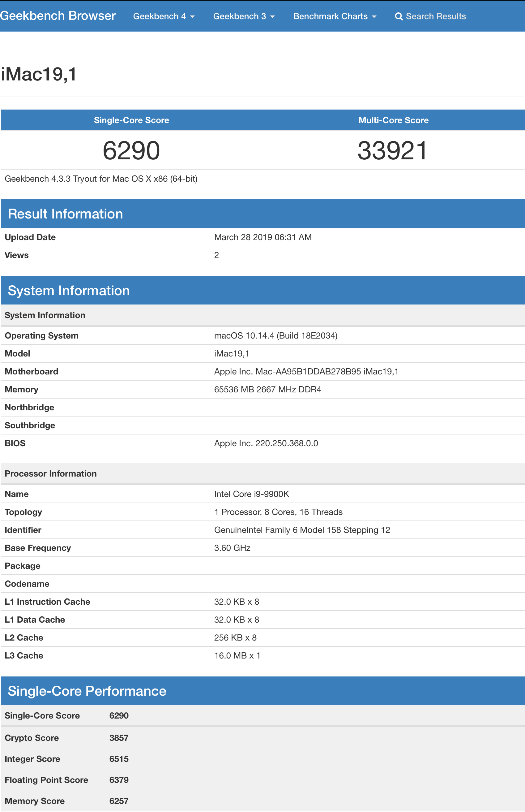Click the Single-Core Score header
The width and height of the screenshot is (525, 812).
(131, 120)
